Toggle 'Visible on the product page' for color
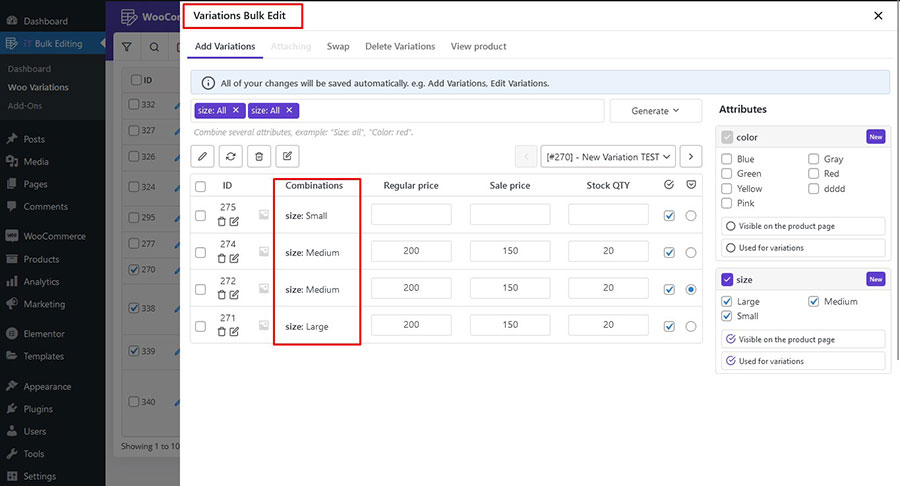Image resolution: width=900 pixels, height=486 pixels. (803, 226)
